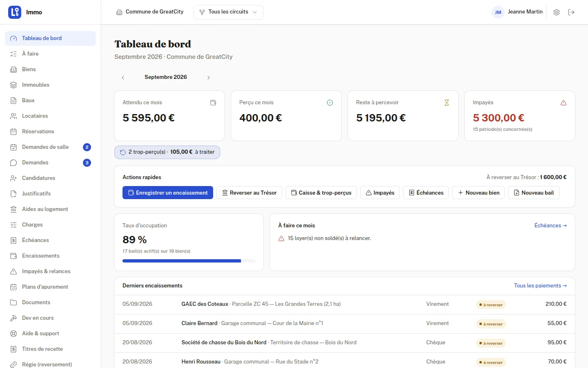The image size is (588, 368).
Task: Click the Plans d'apurement icon in sidebar
Action: click(x=13, y=287)
